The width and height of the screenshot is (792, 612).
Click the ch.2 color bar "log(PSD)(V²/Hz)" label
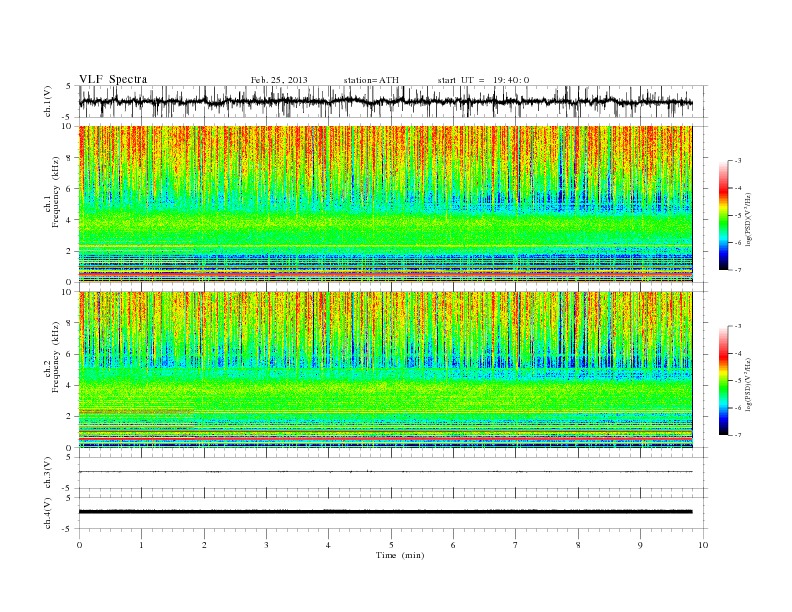click(x=749, y=384)
